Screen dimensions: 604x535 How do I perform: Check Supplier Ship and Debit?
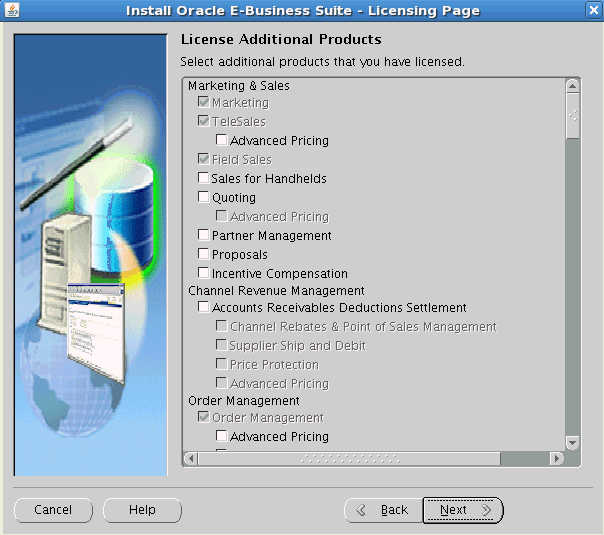click(221, 345)
